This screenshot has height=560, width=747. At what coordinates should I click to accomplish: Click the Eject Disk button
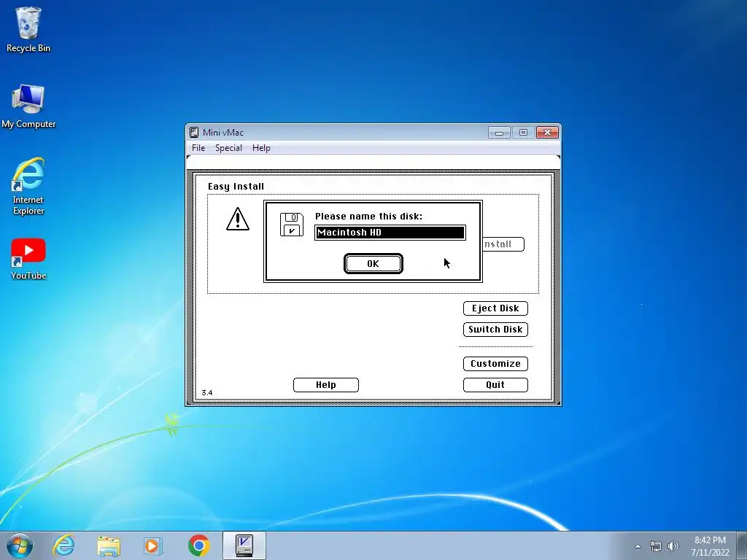point(495,308)
